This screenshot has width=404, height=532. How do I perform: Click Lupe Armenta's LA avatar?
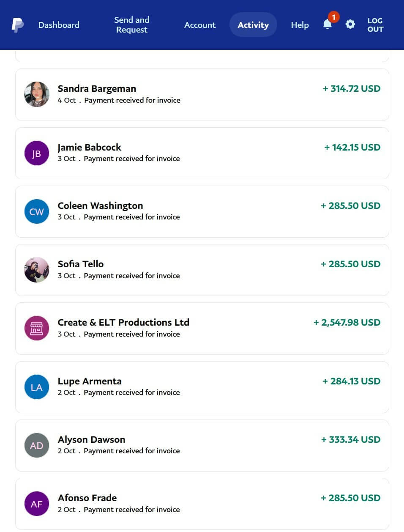pyautogui.click(x=37, y=387)
